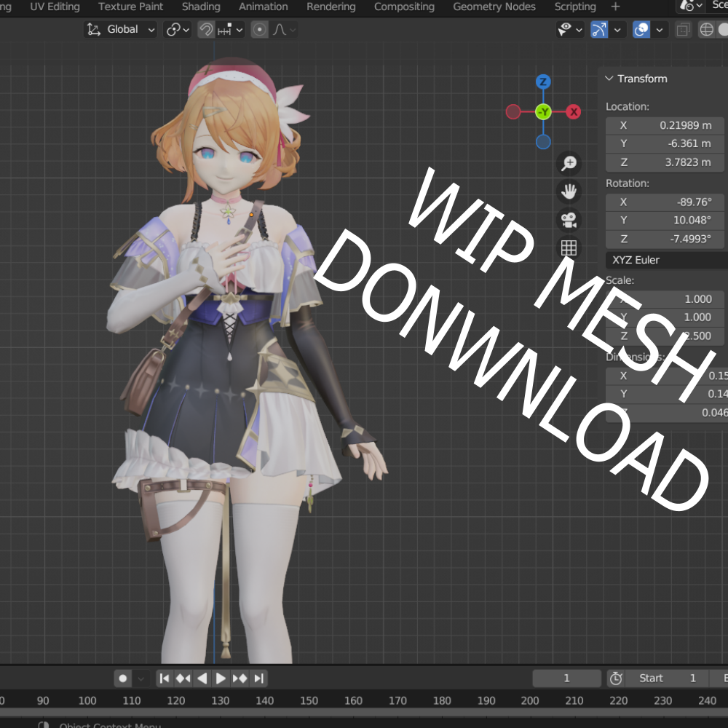The height and width of the screenshot is (728, 728).
Task: Play animation in reverse
Action: (202, 678)
